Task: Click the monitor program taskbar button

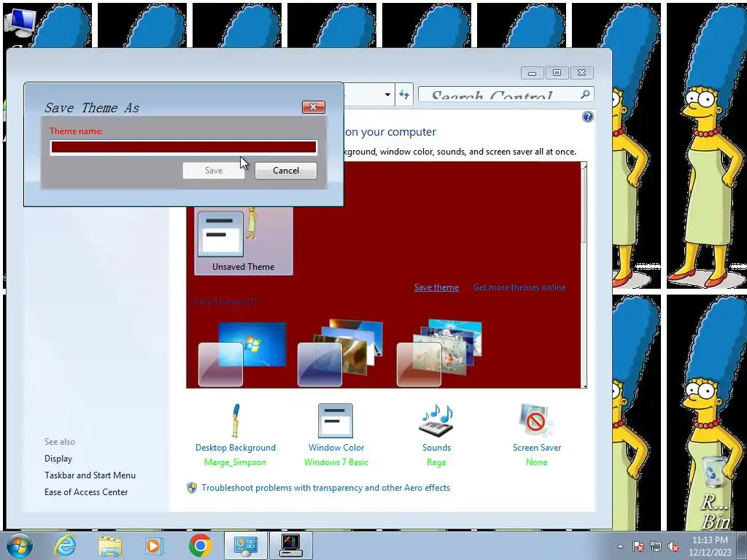Action: click(x=290, y=545)
